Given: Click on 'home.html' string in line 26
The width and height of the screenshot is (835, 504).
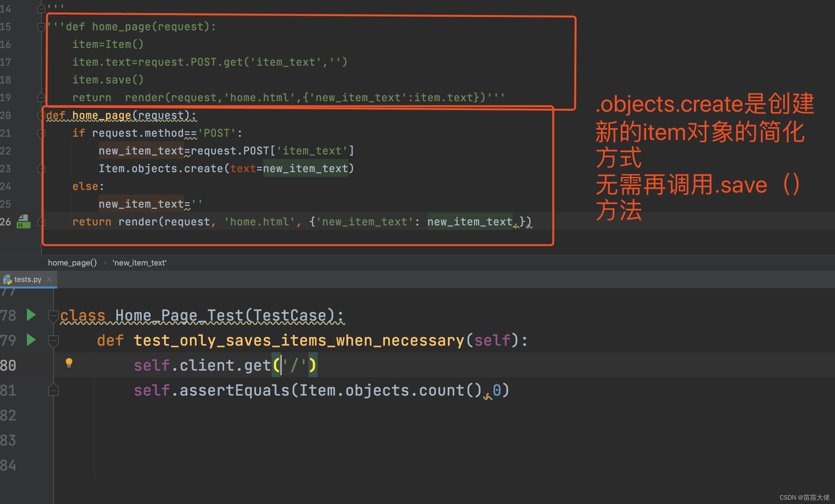Looking at the screenshot, I should pos(260,221).
